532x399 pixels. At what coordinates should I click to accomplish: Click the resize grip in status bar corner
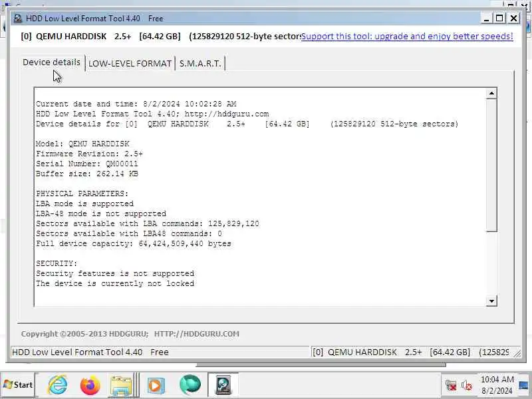coord(517,353)
